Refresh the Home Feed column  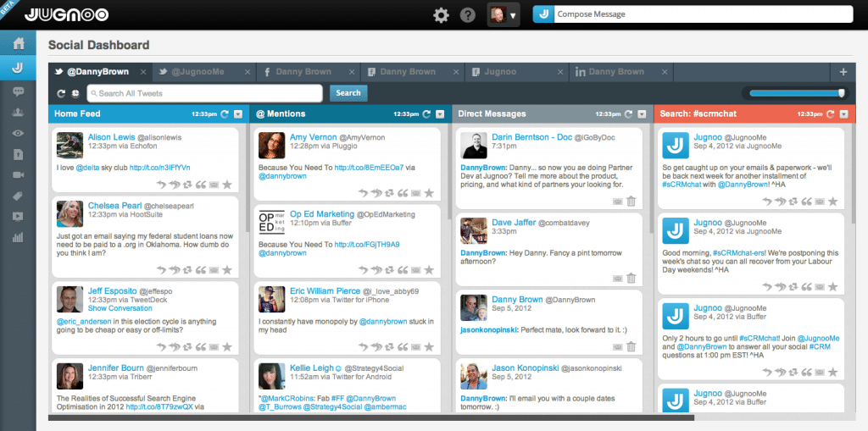(225, 113)
